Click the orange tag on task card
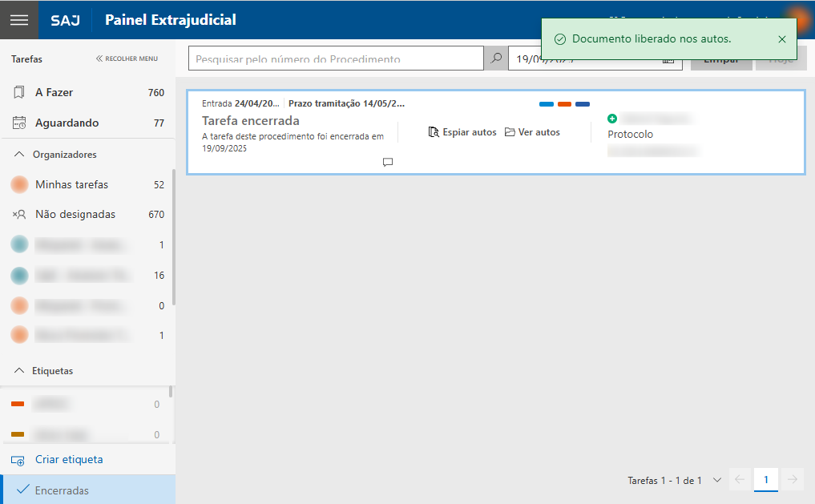Viewport: 815px width, 504px height. (x=564, y=104)
